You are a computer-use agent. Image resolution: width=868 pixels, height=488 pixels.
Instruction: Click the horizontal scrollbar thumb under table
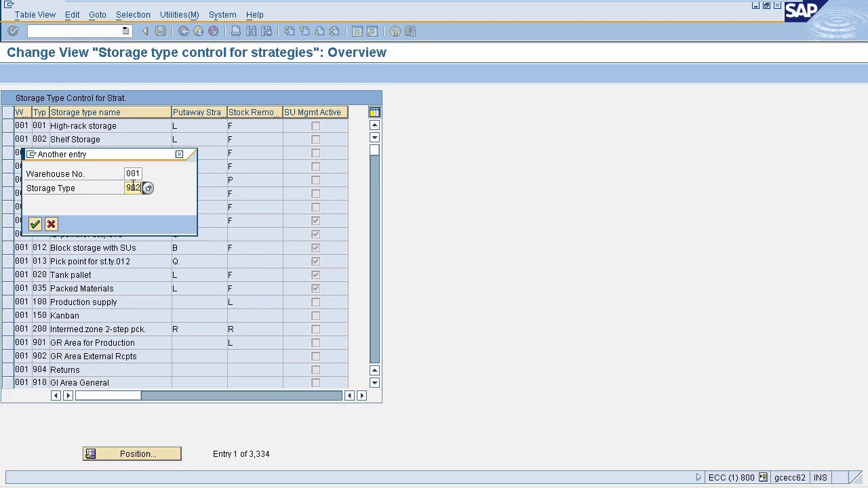click(x=108, y=396)
